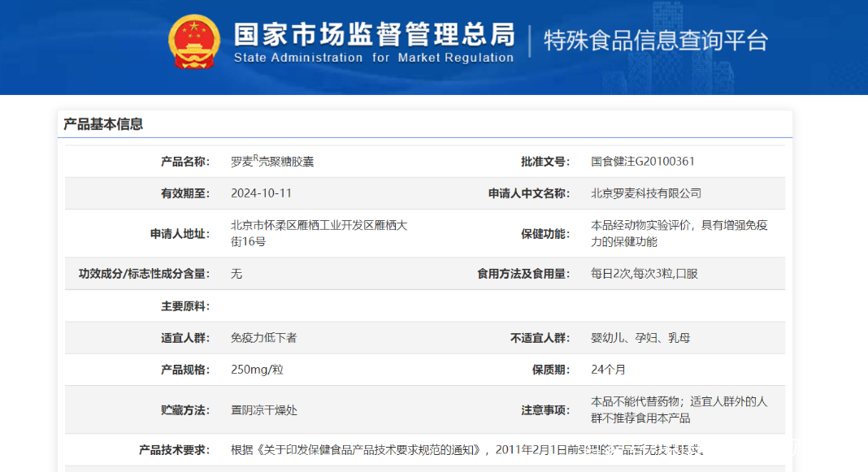Click the 产品基本信息 section heading
The width and height of the screenshot is (868, 472).
[103, 124]
